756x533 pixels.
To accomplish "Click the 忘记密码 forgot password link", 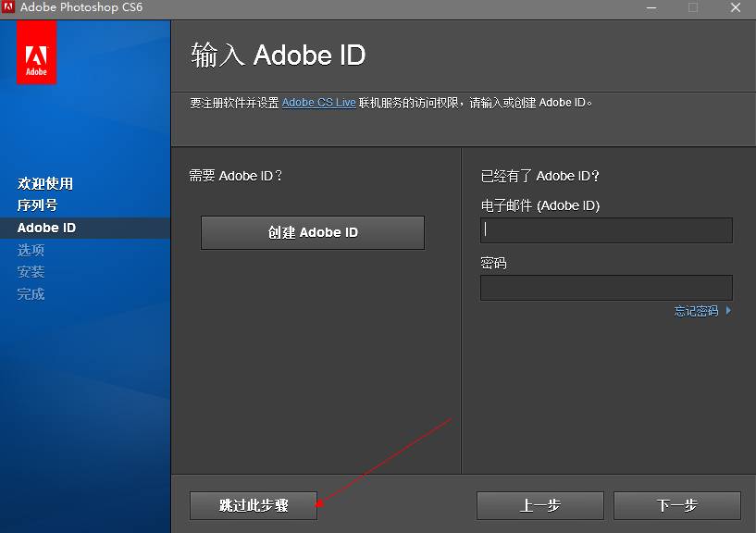I will pyautogui.click(x=696, y=310).
